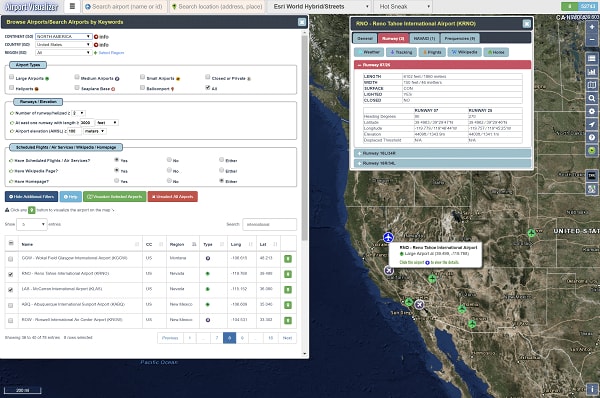This screenshot has height=398, width=600.
Task: Click the Wikipedia button in airport panel
Action: click(x=465, y=52)
